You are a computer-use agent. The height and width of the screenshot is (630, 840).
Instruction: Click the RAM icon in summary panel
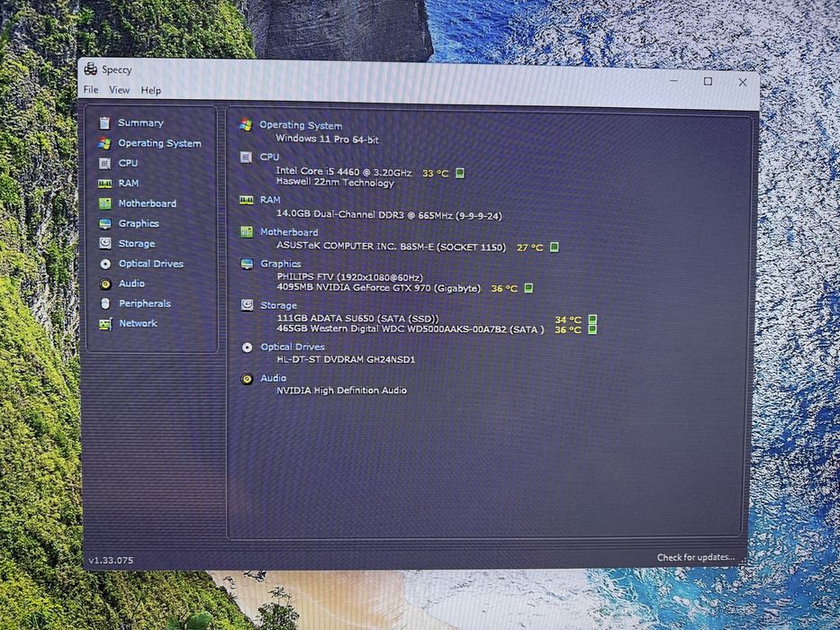click(247, 201)
